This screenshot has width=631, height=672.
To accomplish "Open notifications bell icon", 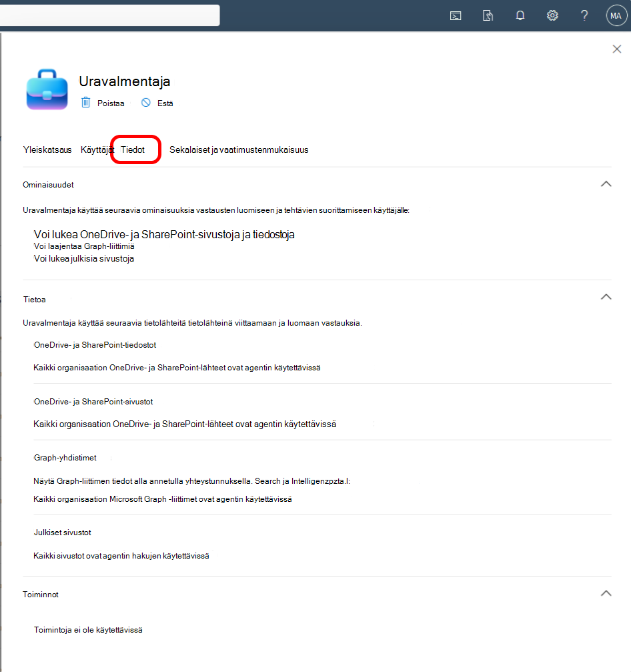I will (x=520, y=16).
